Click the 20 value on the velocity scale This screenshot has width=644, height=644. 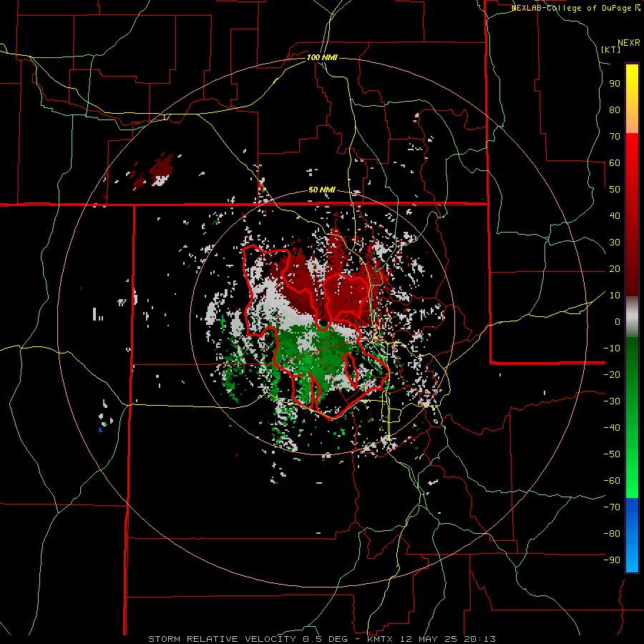[x=615, y=268]
